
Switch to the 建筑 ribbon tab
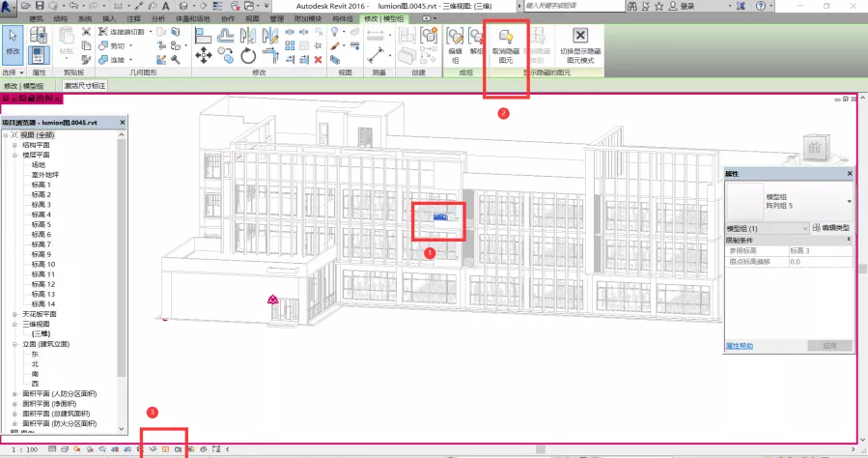tap(36, 18)
